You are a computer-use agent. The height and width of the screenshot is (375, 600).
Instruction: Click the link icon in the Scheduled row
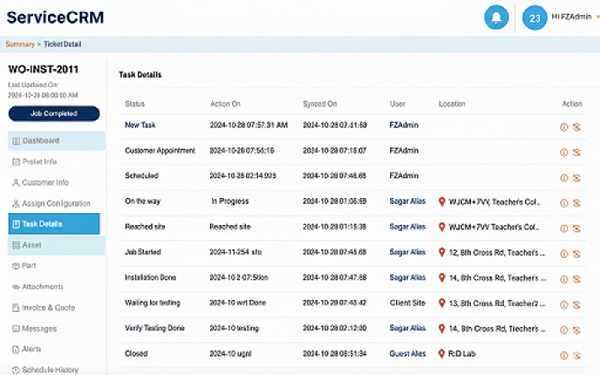point(577,178)
